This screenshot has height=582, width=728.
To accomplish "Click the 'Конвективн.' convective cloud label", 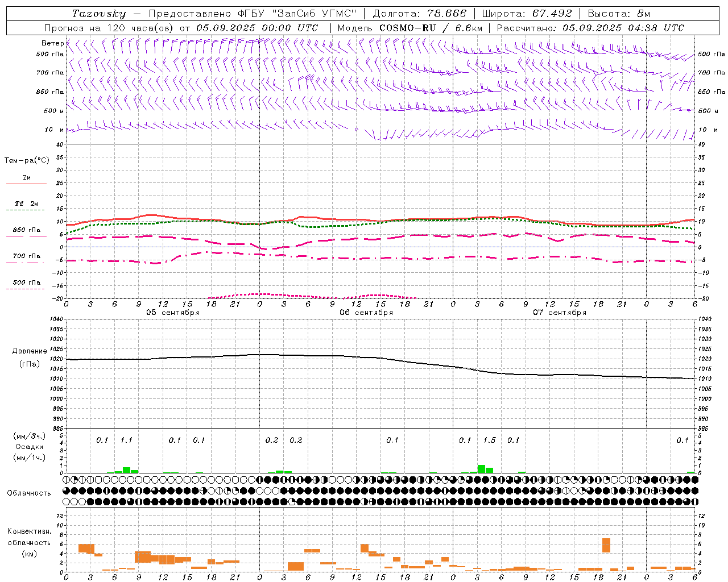I will click(29, 531).
